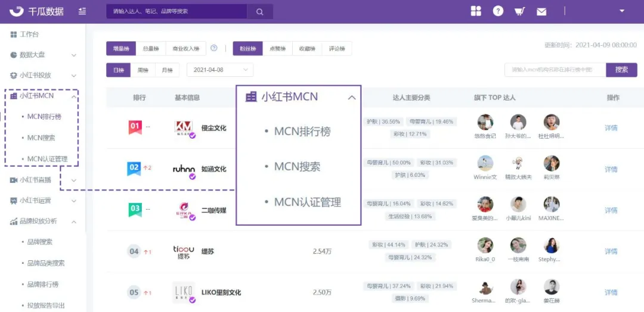Click the grey 04 rank badge

(x=134, y=251)
